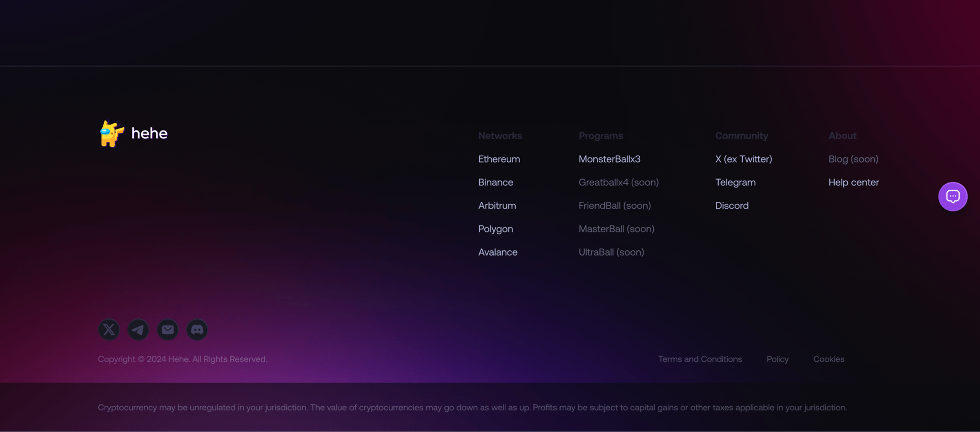This screenshot has height=432, width=980.
Task: Click the Programs column heading
Action: 601,136
